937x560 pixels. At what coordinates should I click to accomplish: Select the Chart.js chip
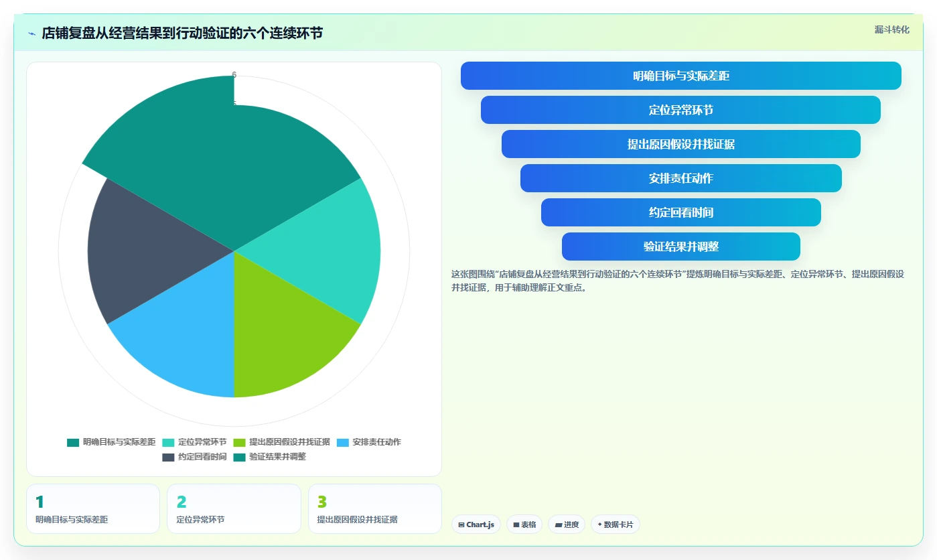[x=476, y=524]
